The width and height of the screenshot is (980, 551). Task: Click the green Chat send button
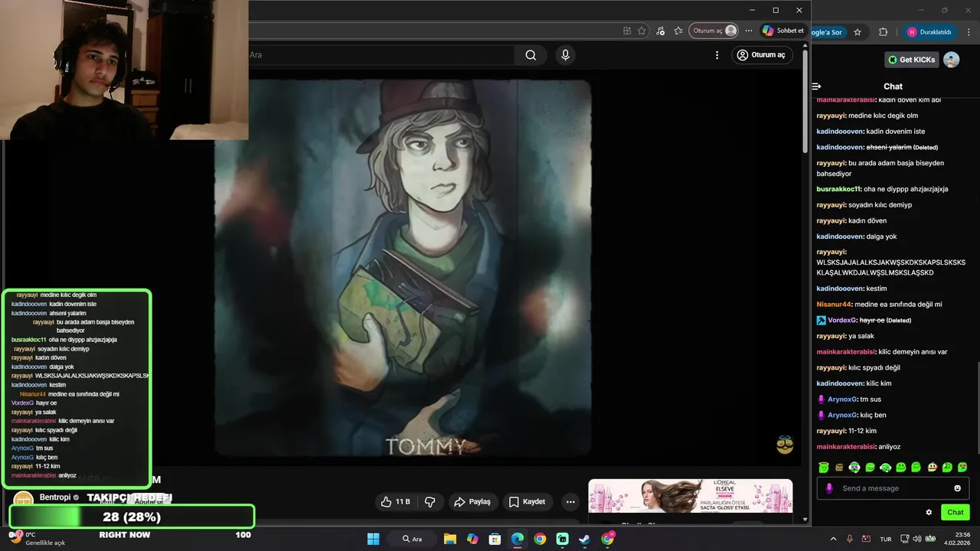(x=955, y=513)
